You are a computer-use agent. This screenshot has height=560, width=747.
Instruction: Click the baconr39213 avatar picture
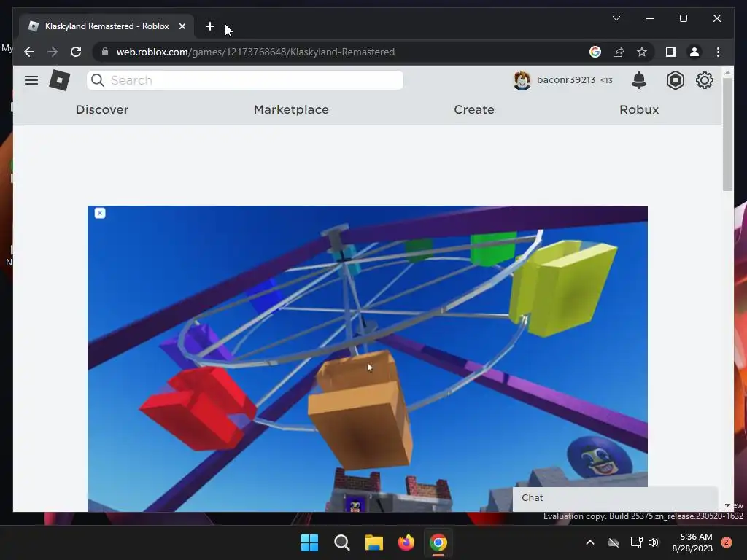tap(522, 80)
